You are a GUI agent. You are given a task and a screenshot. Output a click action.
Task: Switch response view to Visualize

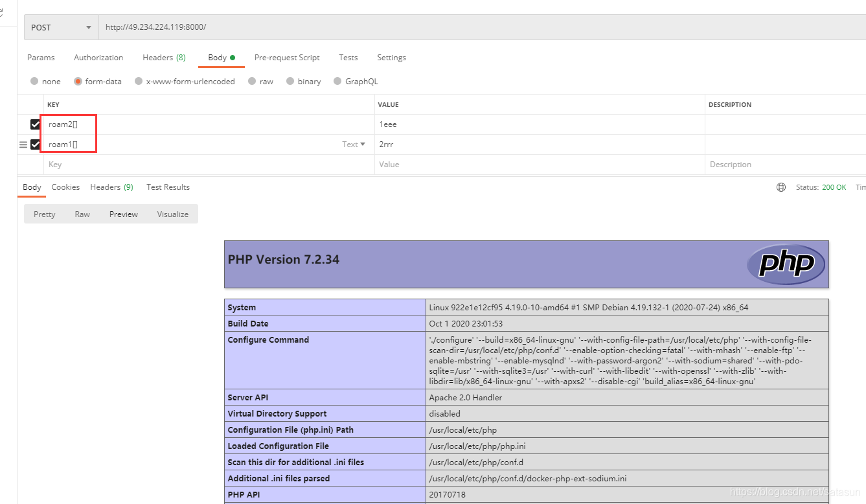[x=173, y=214]
